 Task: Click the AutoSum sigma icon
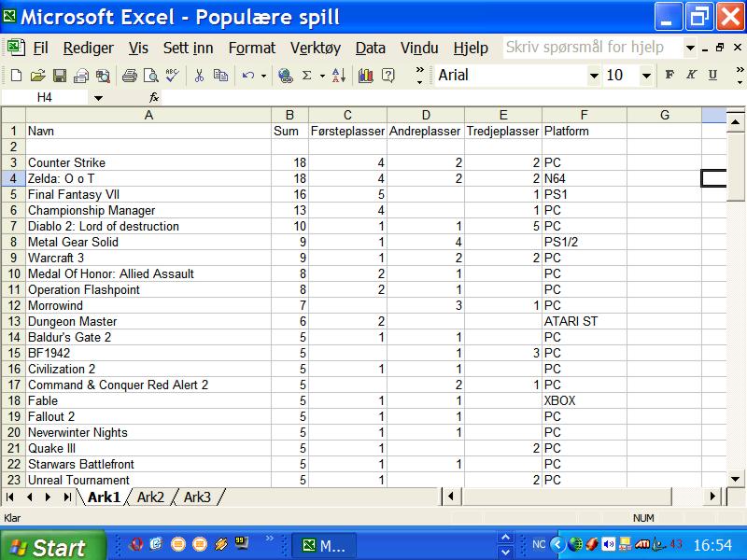coord(307,76)
